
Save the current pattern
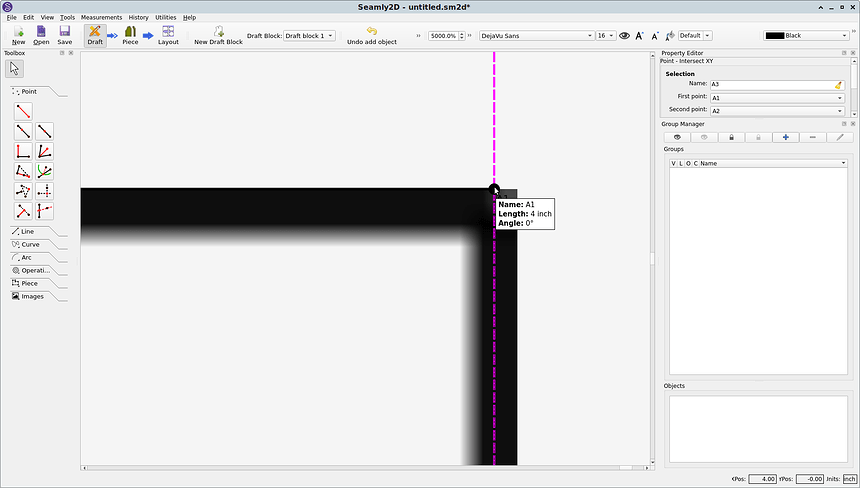65,35
